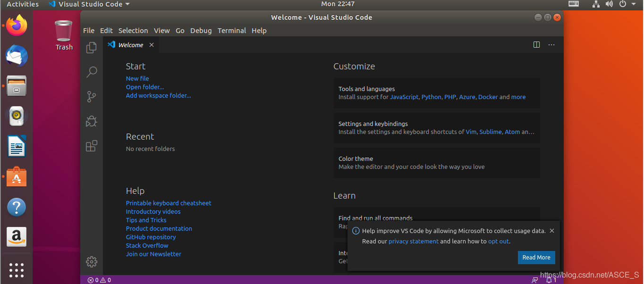Open notifications bell in status bar
This screenshot has width=644, height=284.
tap(551, 280)
